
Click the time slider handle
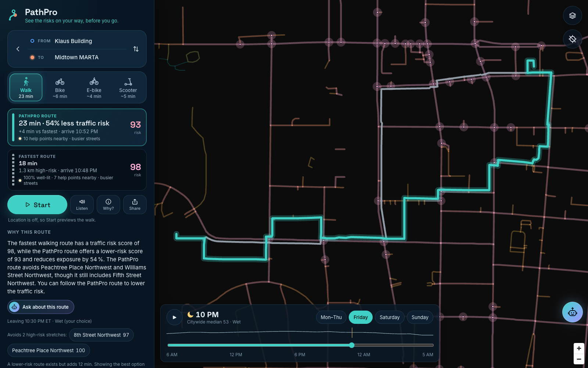[x=352, y=345]
